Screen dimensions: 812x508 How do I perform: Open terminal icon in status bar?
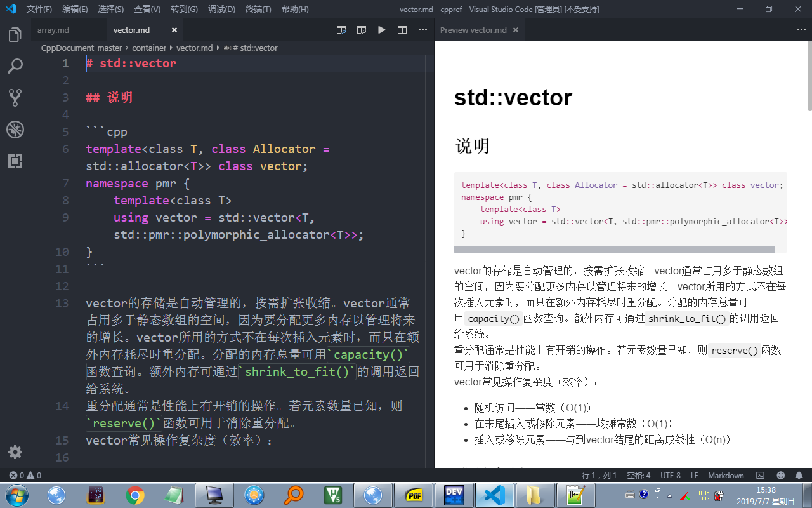760,475
